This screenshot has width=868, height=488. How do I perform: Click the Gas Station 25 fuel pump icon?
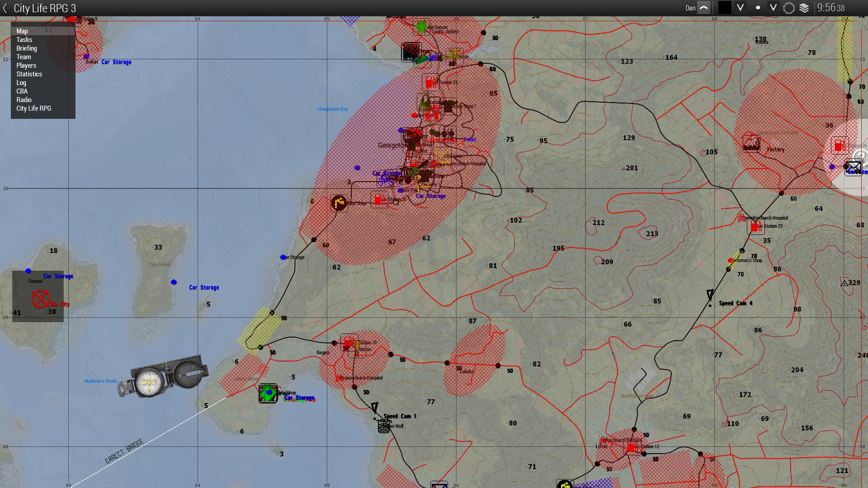379,199
